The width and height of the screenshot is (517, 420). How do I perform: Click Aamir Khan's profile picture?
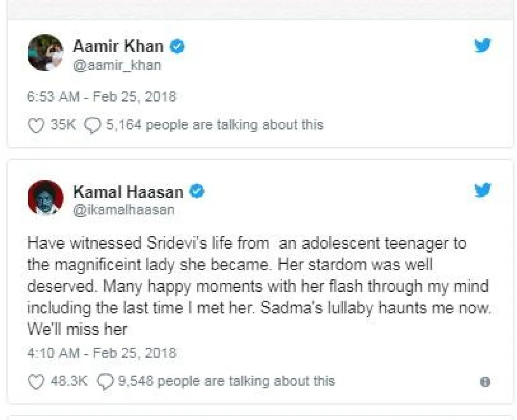(46, 52)
